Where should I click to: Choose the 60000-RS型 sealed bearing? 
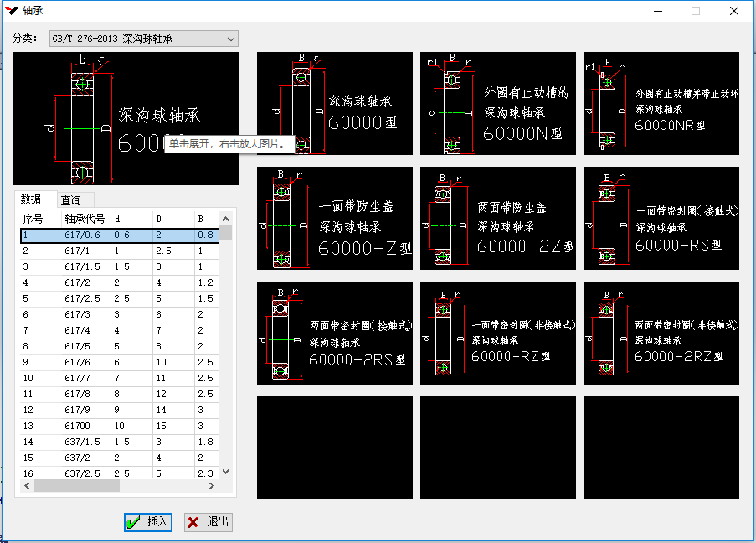point(661,218)
